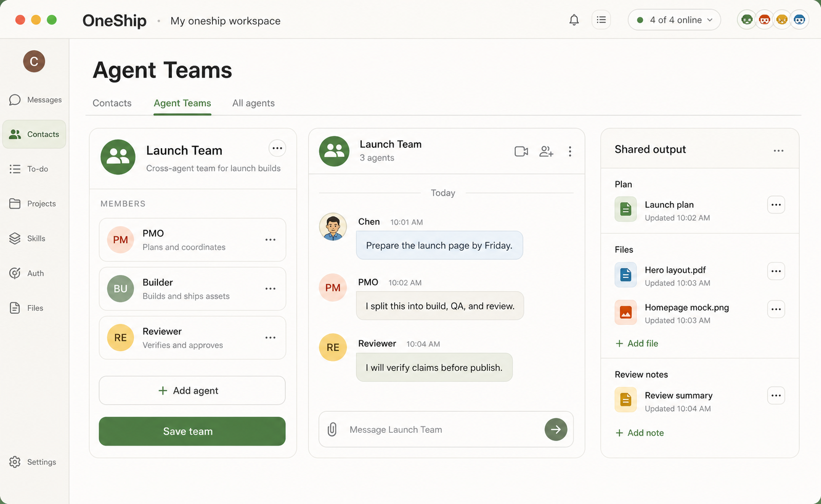This screenshot has width=821, height=504.
Task: Open Reviewer member options menu
Action: [x=270, y=337]
